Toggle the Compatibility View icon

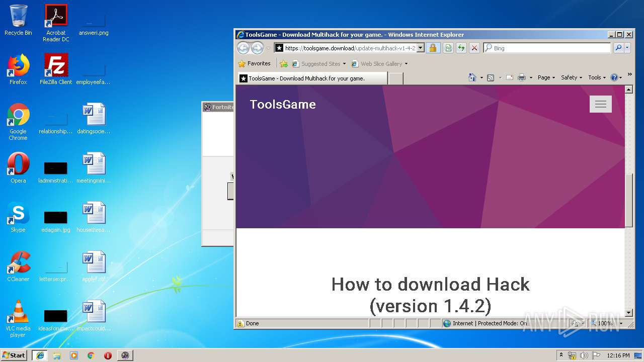coord(447,48)
